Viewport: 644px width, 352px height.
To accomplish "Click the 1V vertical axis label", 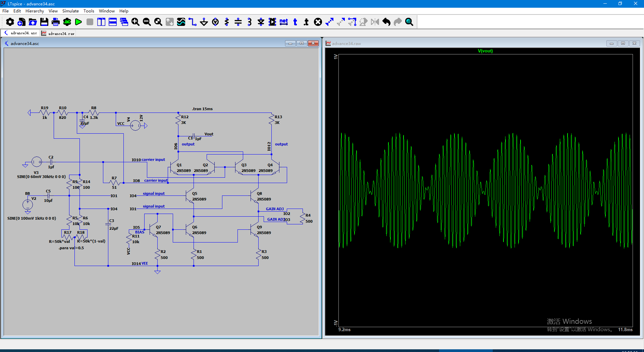I will pos(335,57).
